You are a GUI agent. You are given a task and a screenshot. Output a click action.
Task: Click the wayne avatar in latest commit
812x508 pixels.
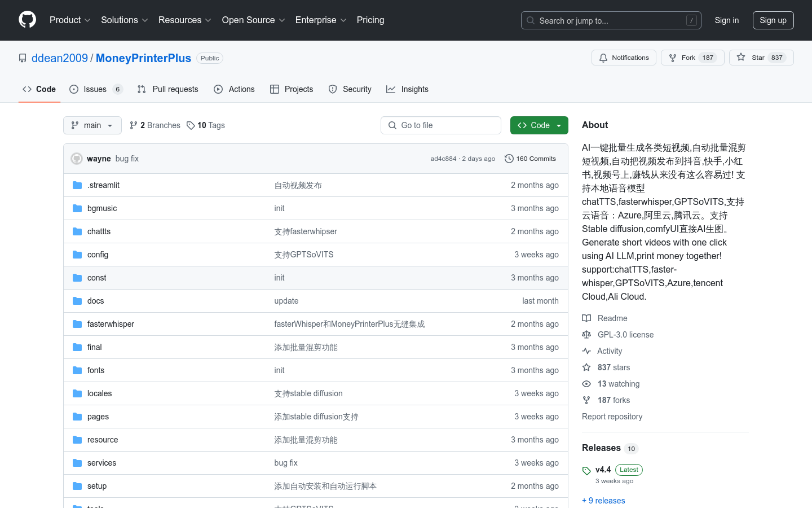pos(77,159)
